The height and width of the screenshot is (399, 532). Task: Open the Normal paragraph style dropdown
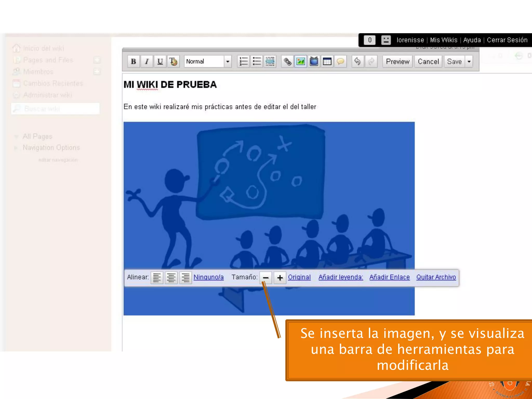(x=208, y=62)
